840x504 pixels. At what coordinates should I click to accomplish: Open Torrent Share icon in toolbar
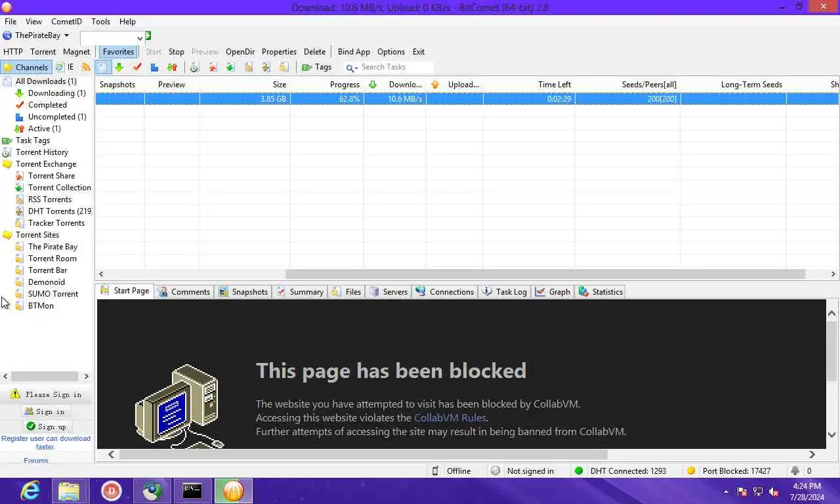213,67
